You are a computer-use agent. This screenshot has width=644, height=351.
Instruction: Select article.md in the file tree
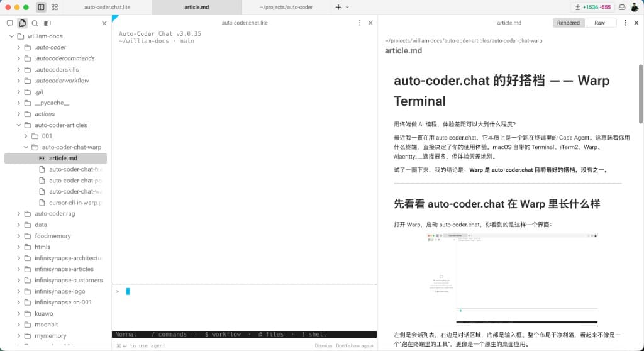pyautogui.click(x=56, y=159)
